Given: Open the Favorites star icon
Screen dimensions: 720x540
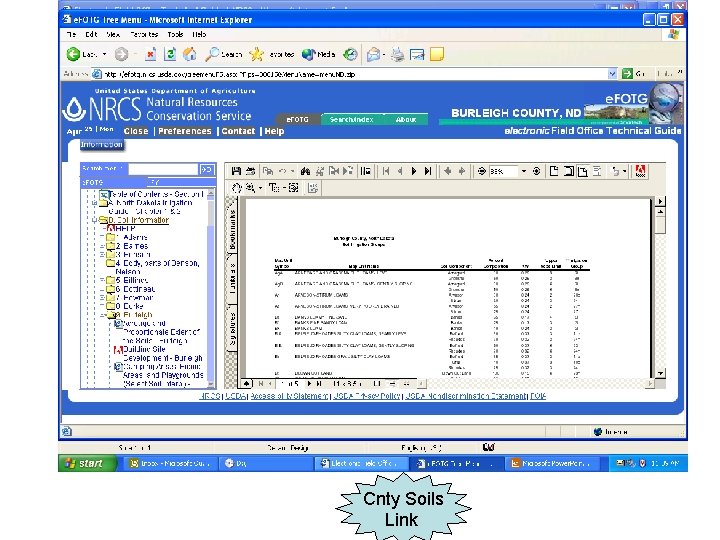Looking at the screenshot, I should [x=256, y=54].
